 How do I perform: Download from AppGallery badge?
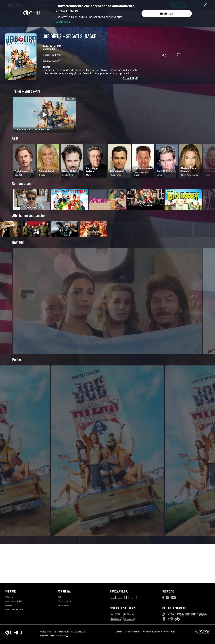[x=129, y=619]
